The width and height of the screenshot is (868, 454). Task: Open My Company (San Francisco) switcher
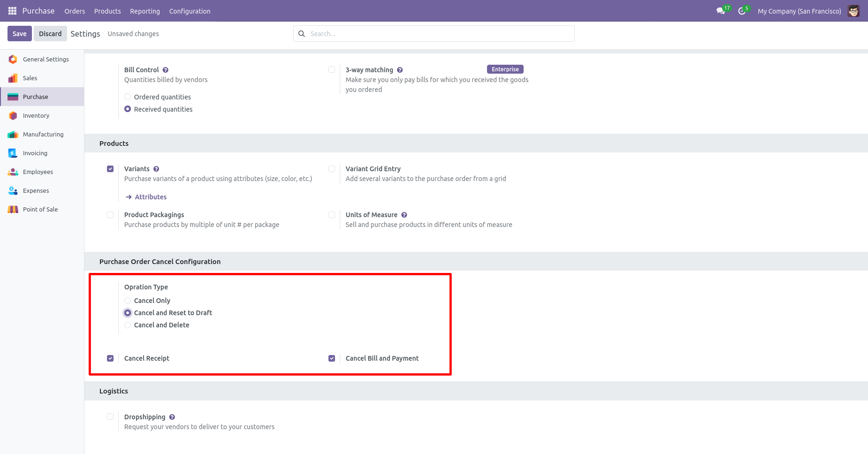(x=799, y=11)
